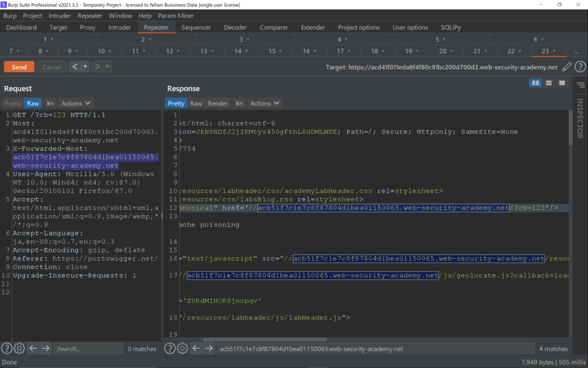Open the Repeater help question icon
Viewport: 588px width, 368px height.
click(580, 67)
